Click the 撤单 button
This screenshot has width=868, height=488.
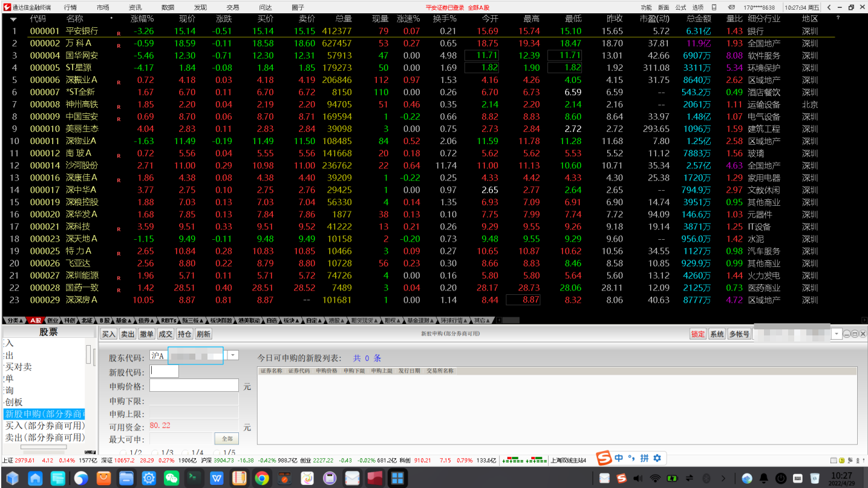[x=146, y=334]
